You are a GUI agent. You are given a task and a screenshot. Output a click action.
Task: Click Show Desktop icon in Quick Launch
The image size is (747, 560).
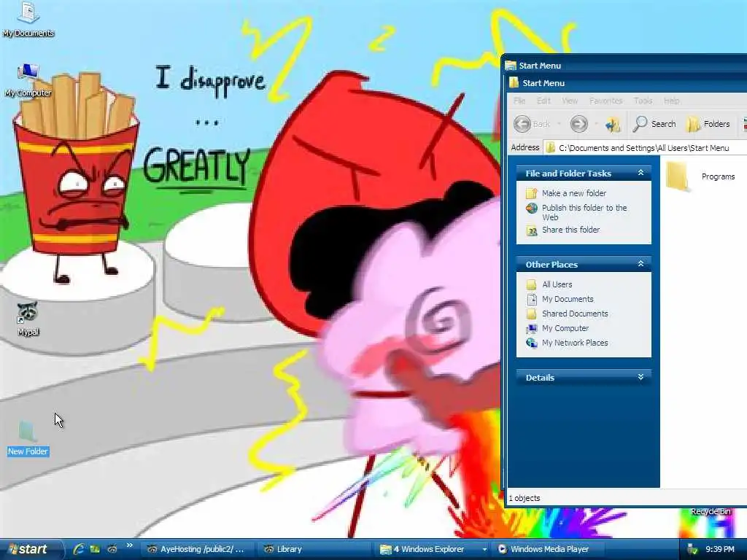click(x=96, y=549)
